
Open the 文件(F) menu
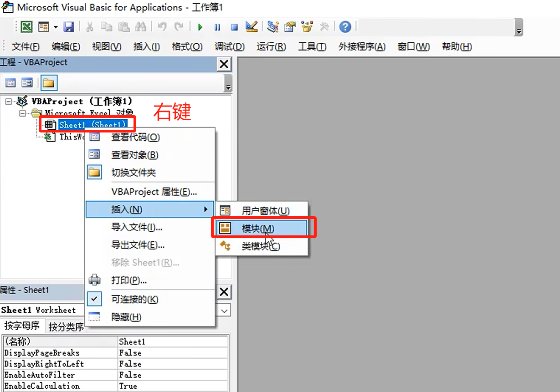pos(26,46)
